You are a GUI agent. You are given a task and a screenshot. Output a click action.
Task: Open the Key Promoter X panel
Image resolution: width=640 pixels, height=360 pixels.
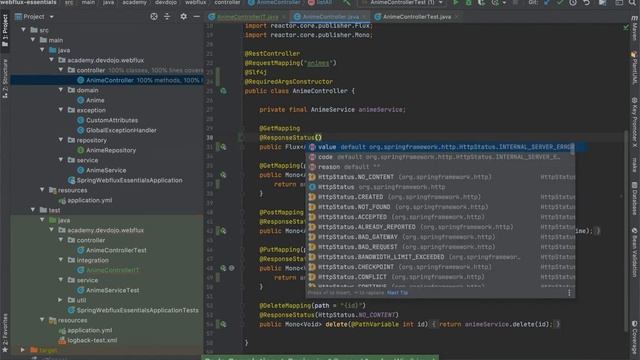[635, 122]
